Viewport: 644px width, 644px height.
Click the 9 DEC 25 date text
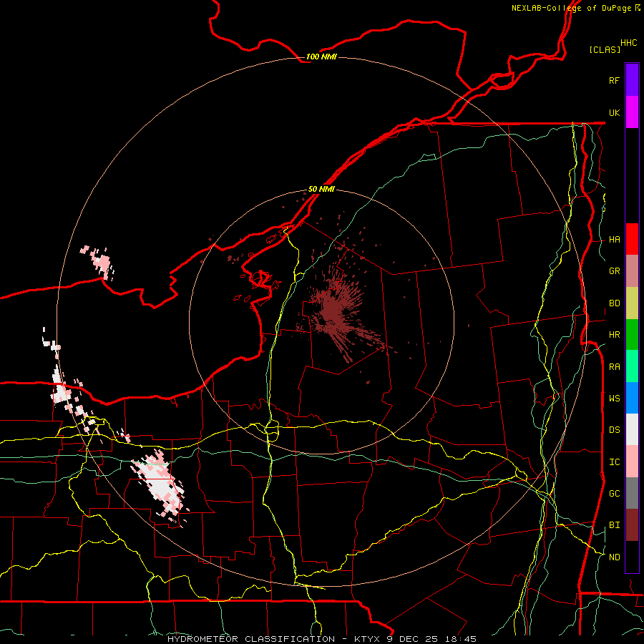pyautogui.click(x=412, y=639)
